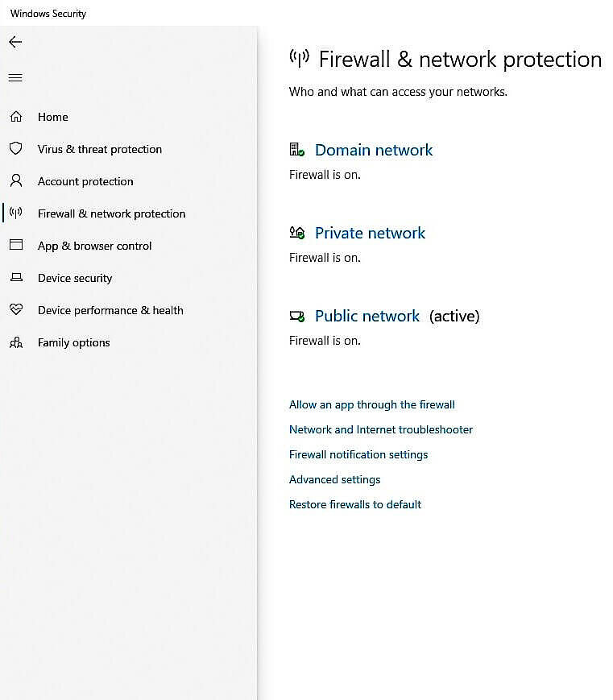
Task: Click the Public network icon
Action: pos(297,315)
